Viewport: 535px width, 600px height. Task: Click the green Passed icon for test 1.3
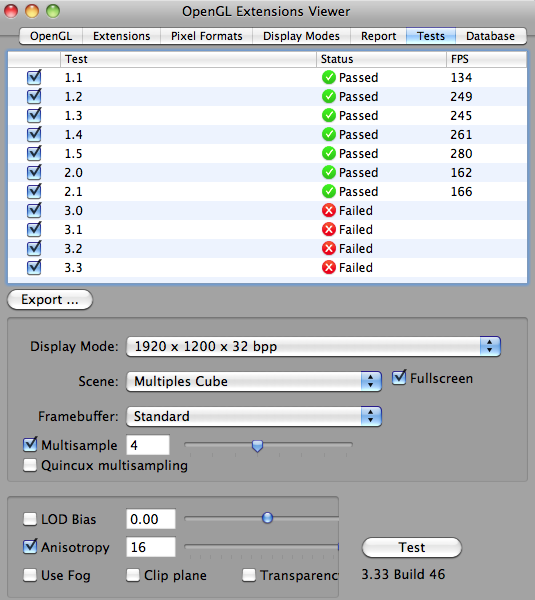pos(329,115)
